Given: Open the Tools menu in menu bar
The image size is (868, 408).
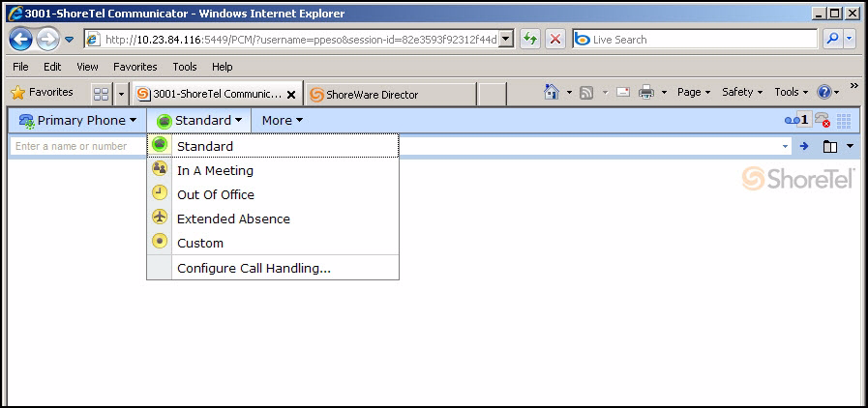Looking at the screenshot, I should (184, 67).
